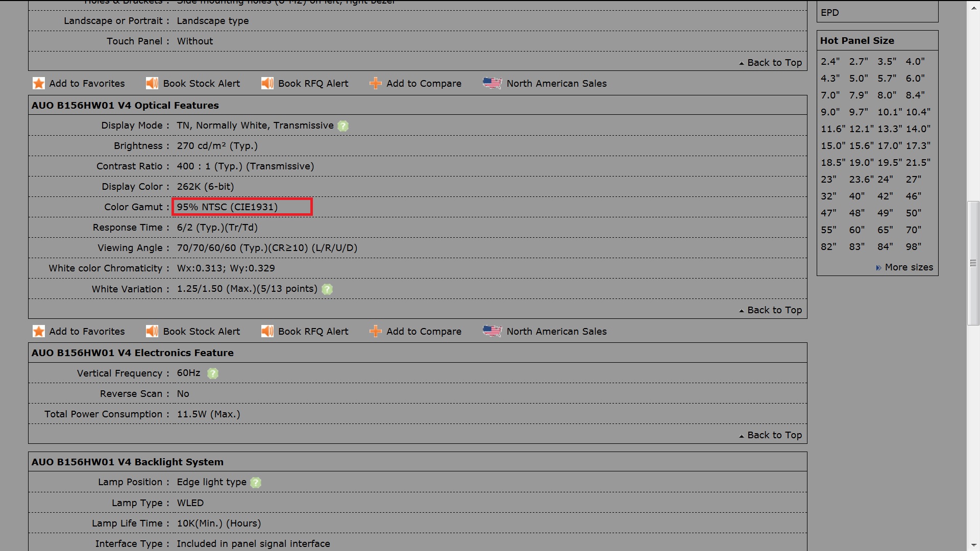The image size is (980, 551).
Task: Select the 27" hot panel size
Action: (914, 179)
